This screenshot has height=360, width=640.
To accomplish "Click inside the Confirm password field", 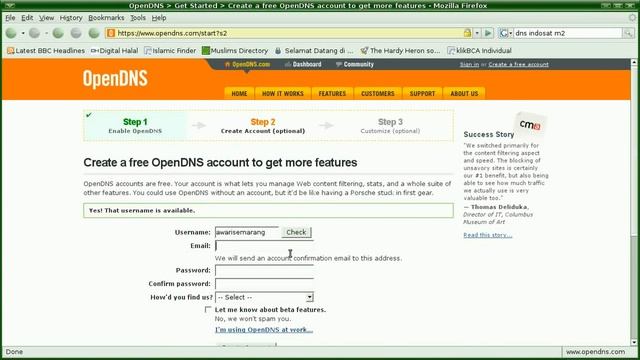I will (x=264, y=283).
